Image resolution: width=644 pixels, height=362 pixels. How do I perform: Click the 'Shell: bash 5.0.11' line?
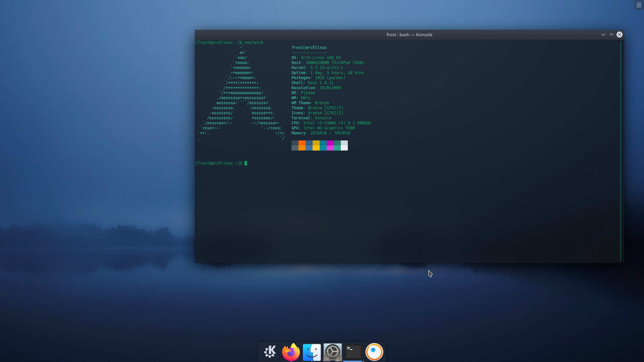point(313,83)
